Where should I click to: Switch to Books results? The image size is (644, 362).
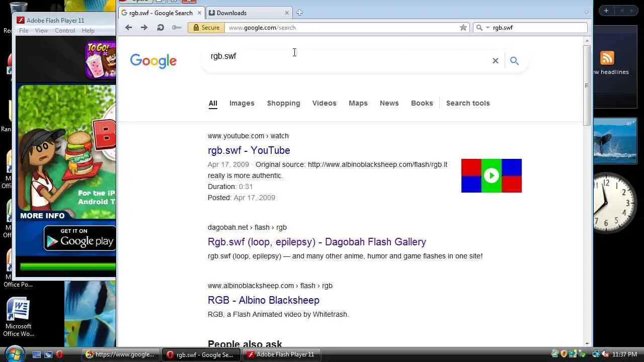422,103
